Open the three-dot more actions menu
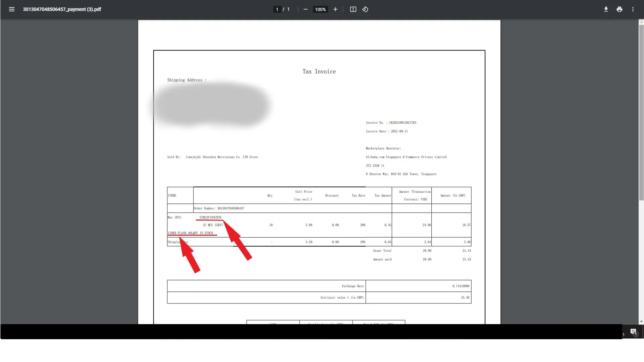This screenshot has width=644, height=362. [633, 9]
